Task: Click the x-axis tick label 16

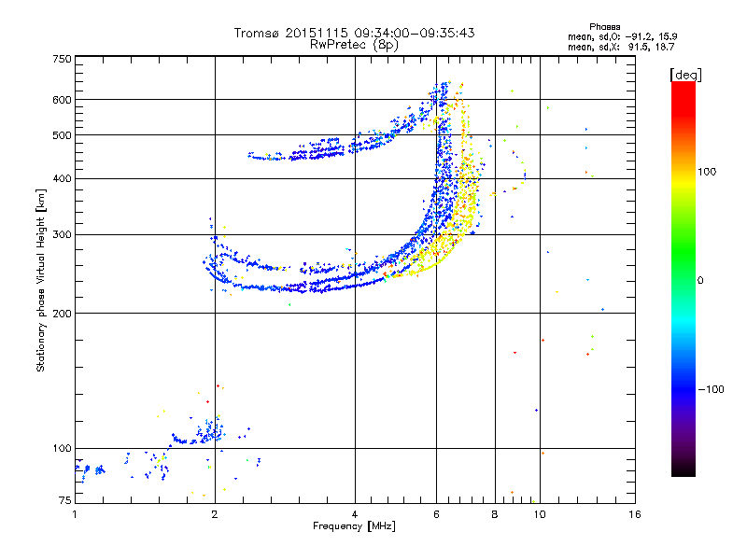Action: point(635,514)
